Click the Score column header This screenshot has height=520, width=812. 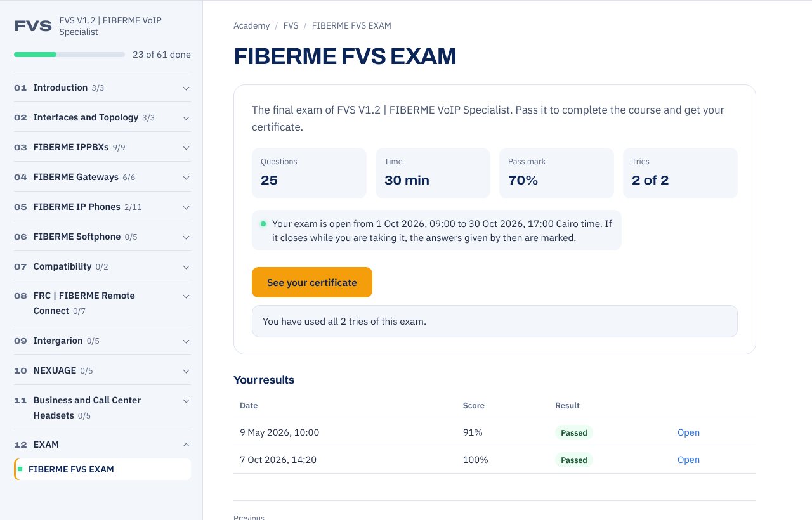[474, 406]
